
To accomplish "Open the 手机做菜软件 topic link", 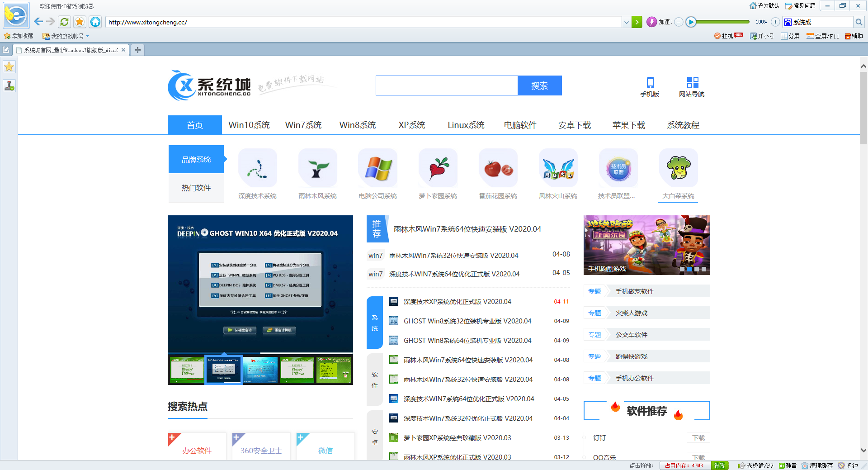I will [635, 291].
